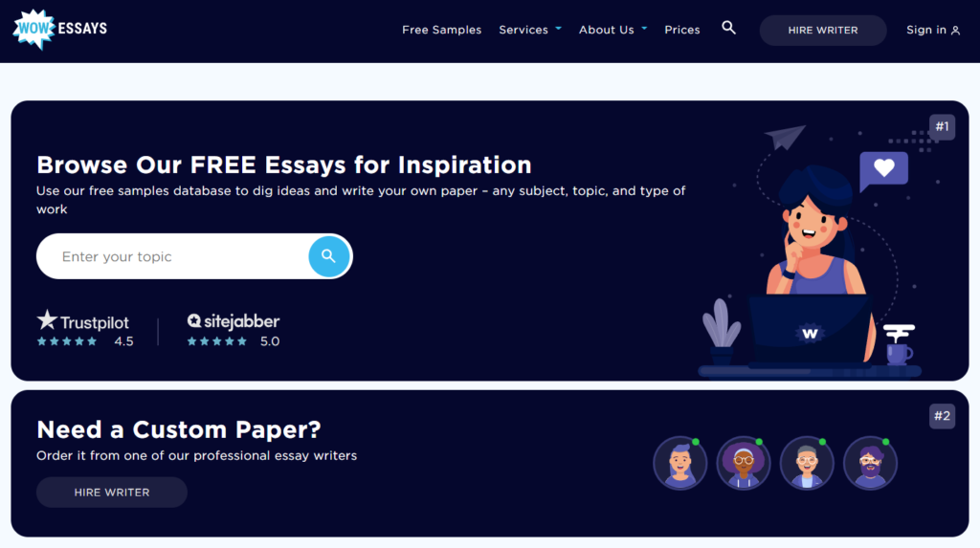The width and height of the screenshot is (980, 548).
Task: Click the Hire Writer button in header
Action: click(x=822, y=30)
